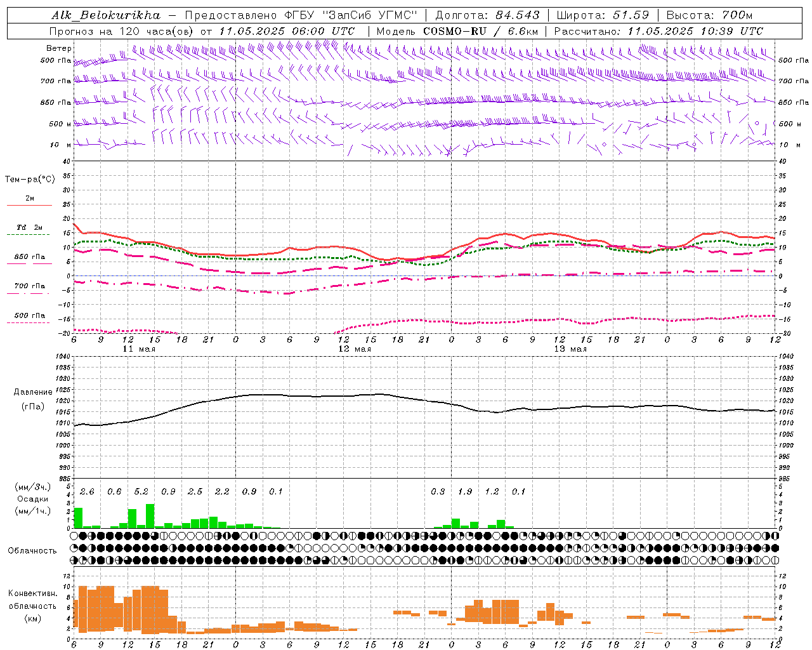Click the computed time Рассчитано: 11.05.2025 10:39 UTC
The height and width of the screenshot is (650, 812).
click(x=658, y=31)
